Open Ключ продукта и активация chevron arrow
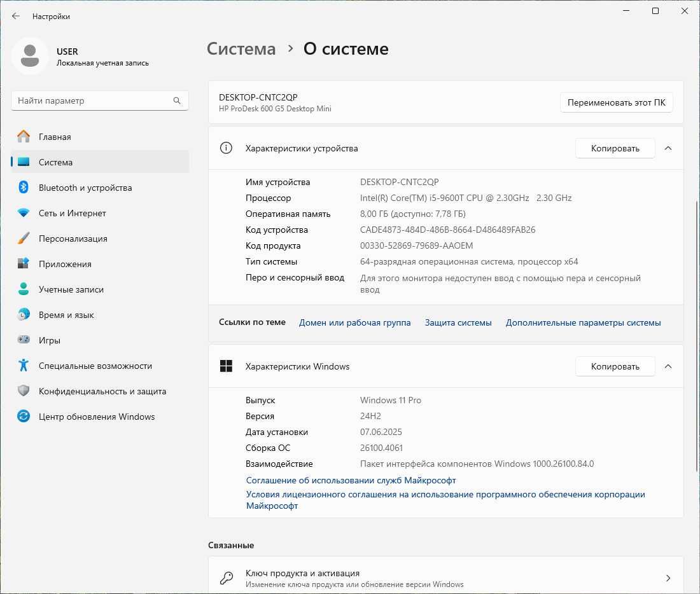 (x=668, y=578)
